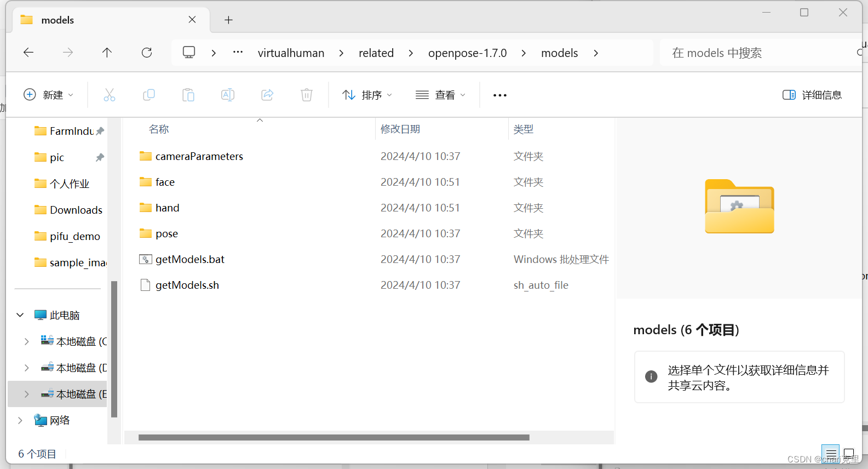Expand chevron after virtualhuman breadcrumb
This screenshot has width=868, height=469.
[x=341, y=53]
